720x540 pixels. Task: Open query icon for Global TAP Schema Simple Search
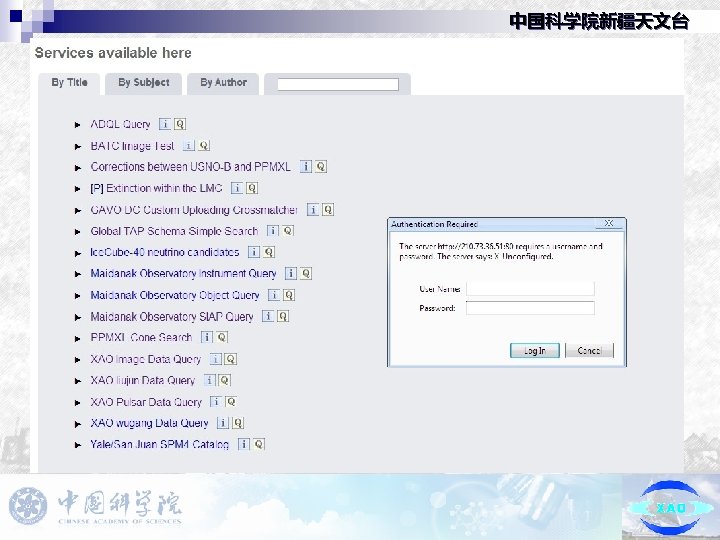[288, 231]
